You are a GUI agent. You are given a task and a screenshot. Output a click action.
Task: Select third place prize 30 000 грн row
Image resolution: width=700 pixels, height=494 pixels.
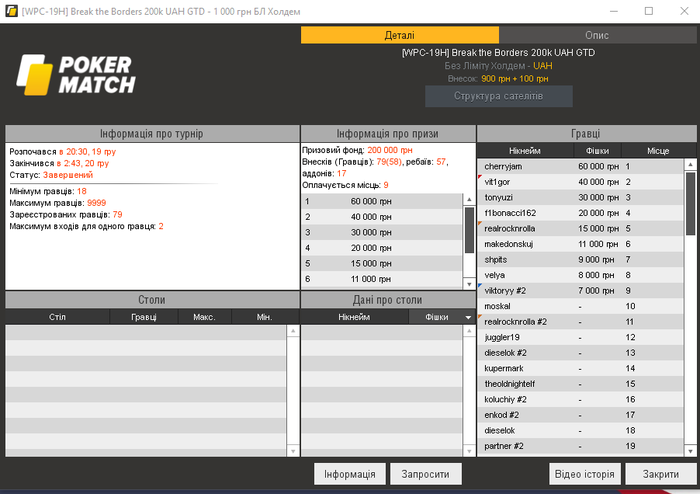[x=383, y=232]
